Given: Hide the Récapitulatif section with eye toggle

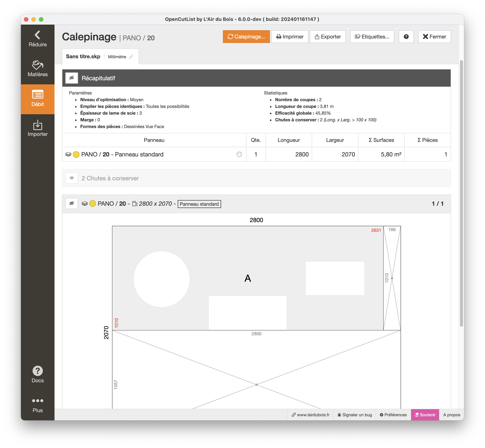Looking at the screenshot, I should coord(72,78).
